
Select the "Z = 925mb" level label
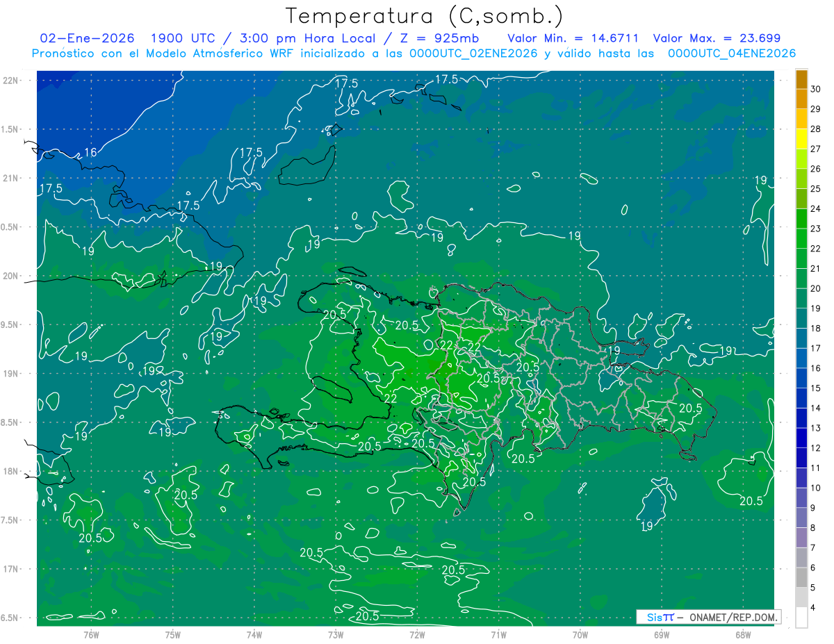click(x=440, y=38)
